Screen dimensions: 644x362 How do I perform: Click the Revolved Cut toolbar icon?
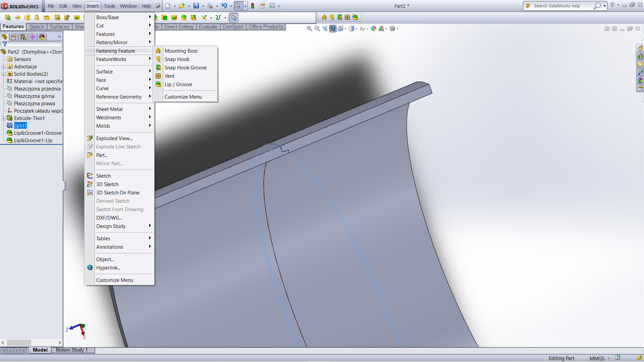pos(77,17)
